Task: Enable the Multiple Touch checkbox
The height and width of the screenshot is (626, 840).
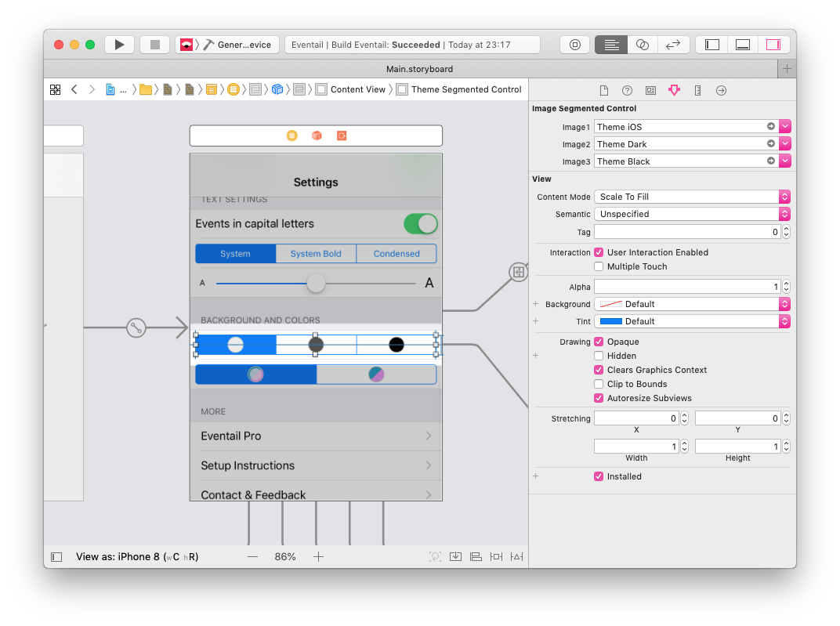Action: point(599,266)
